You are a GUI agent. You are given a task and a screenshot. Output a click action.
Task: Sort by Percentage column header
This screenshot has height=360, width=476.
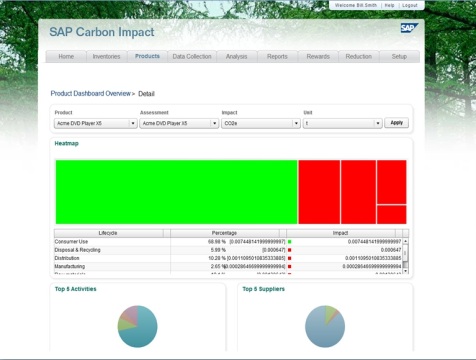pos(224,233)
